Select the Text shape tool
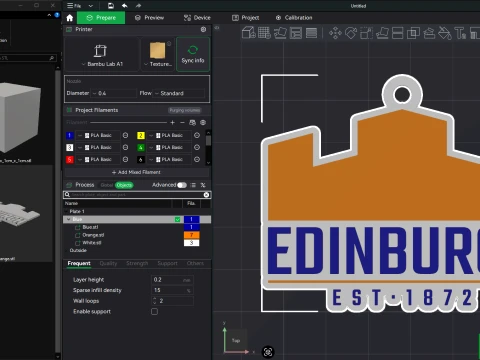The width and height of the screenshot is (480, 360). (x=460, y=33)
